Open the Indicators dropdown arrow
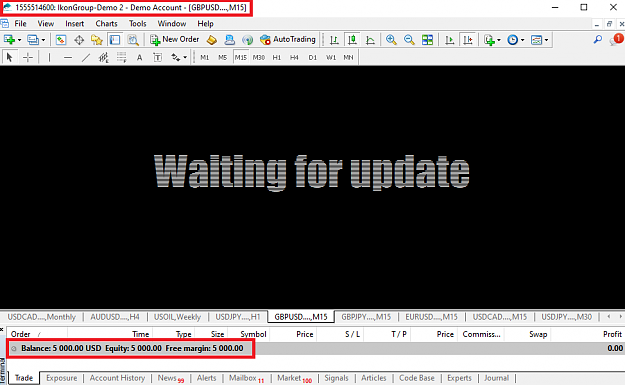Image resolution: width=625 pixels, height=385 pixels. [x=499, y=40]
